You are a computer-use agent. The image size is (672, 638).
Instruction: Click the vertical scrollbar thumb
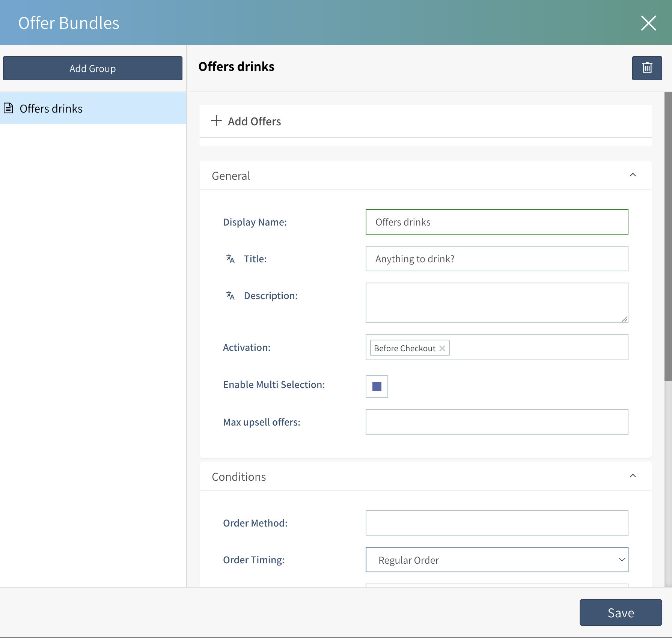pyautogui.click(x=668, y=236)
